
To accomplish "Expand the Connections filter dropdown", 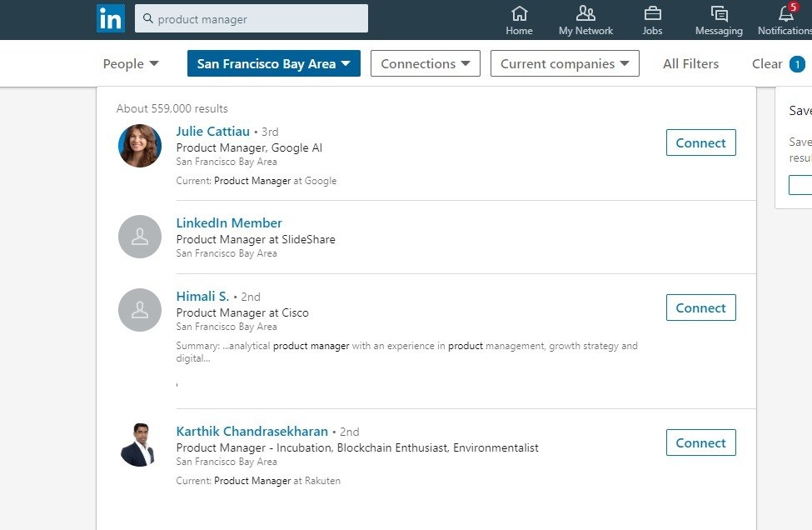I will 426,63.
